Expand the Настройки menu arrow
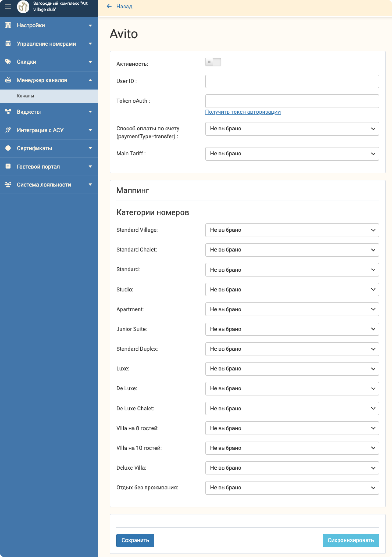The height and width of the screenshot is (557, 392). [x=90, y=25]
